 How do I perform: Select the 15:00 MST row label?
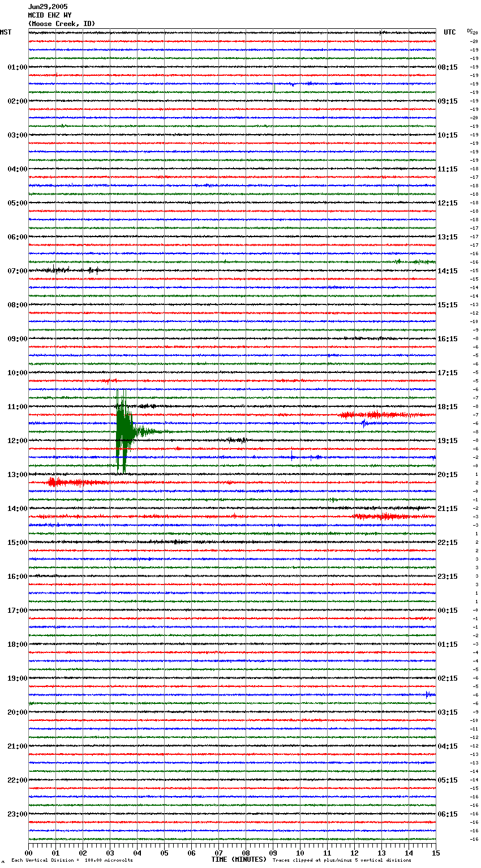pos(18,543)
